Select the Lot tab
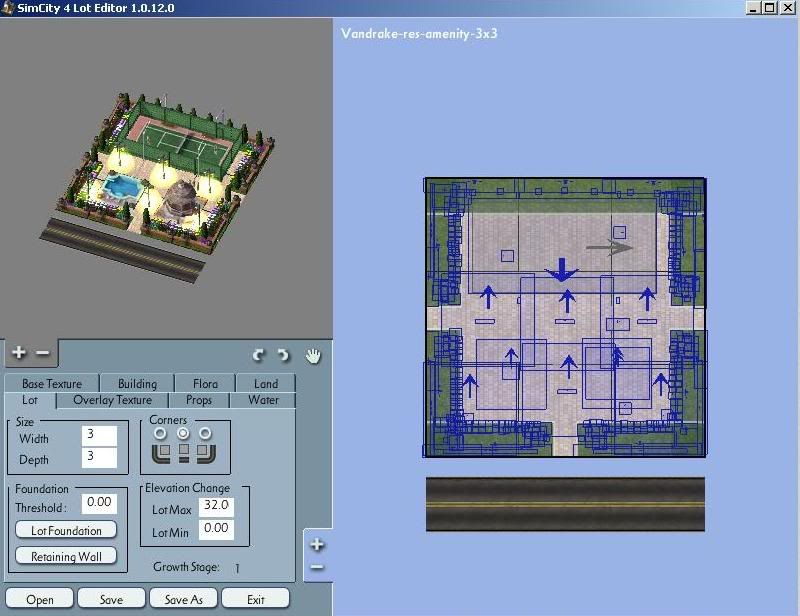Viewport: 800px width, 616px height. [x=30, y=400]
